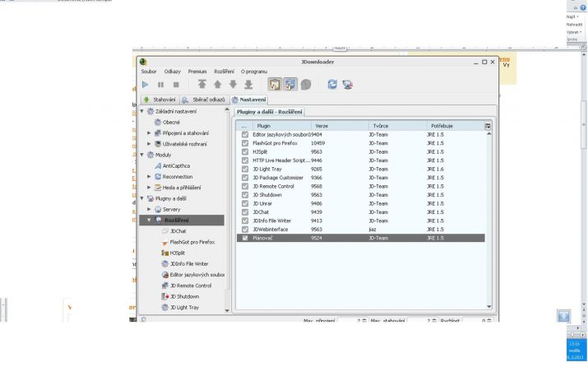
Task: Collapse Základní nastavení tree node
Action: tap(142, 111)
